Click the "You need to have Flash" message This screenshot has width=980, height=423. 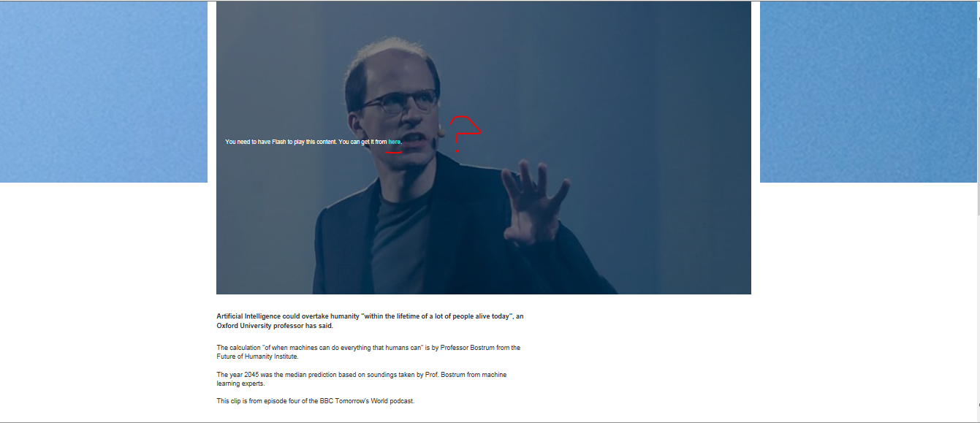pyautogui.click(x=314, y=142)
